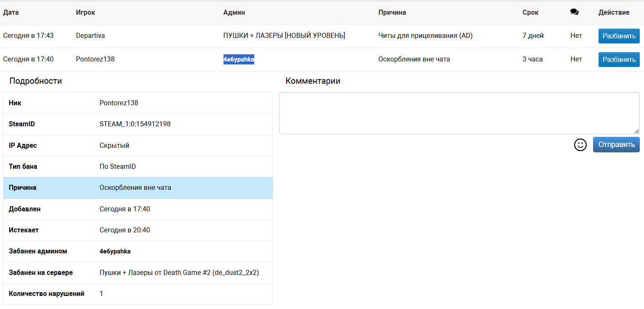Click the Игрок column header
The image size is (644, 309).
[x=85, y=12]
